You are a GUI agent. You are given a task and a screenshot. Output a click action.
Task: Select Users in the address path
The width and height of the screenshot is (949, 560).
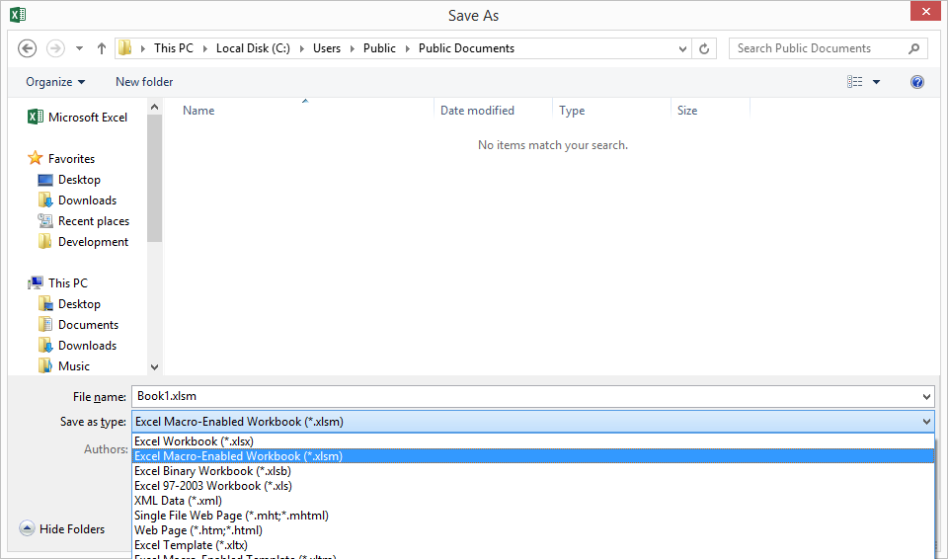point(327,48)
